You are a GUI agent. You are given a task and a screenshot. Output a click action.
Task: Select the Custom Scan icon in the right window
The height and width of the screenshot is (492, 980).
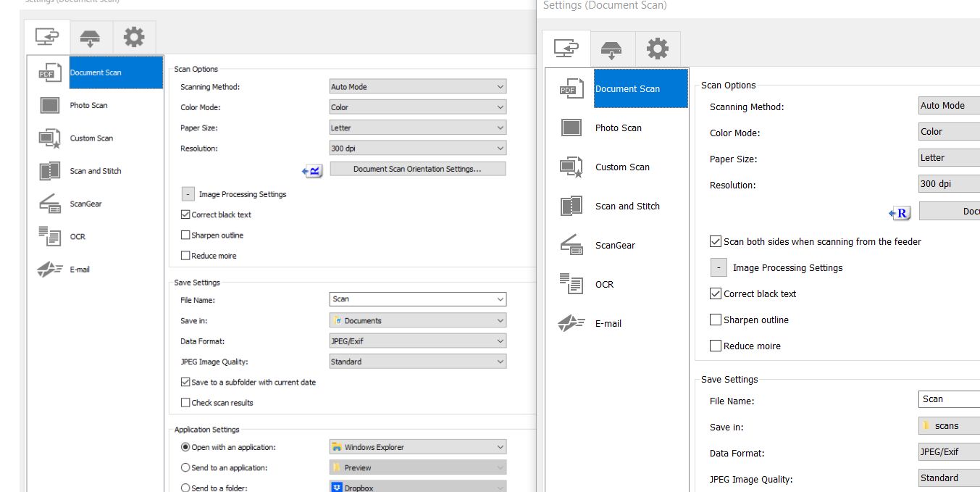coord(571,167)
